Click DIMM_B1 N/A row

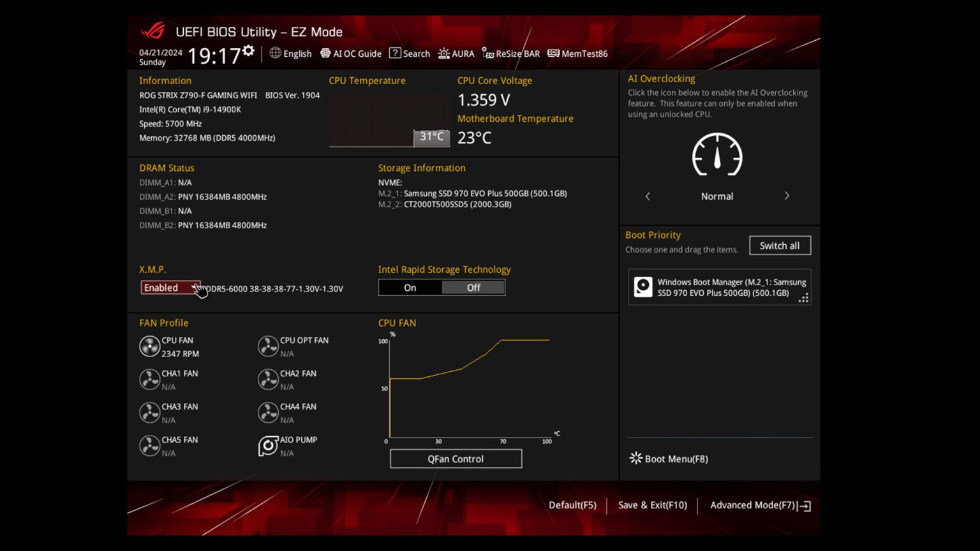pyautogui.click(x=165, y=211)
